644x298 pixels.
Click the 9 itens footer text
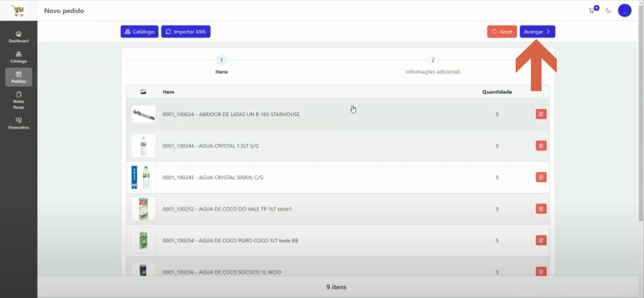point(336,287)
